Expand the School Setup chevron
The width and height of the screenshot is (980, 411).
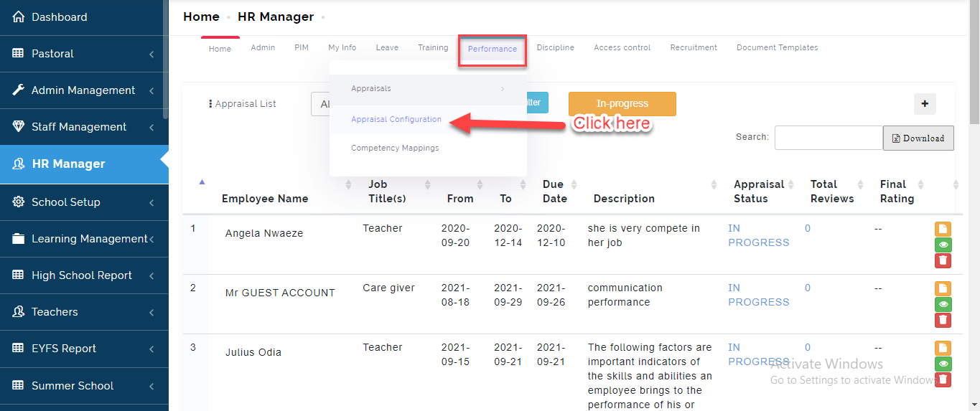coord(151,203)
